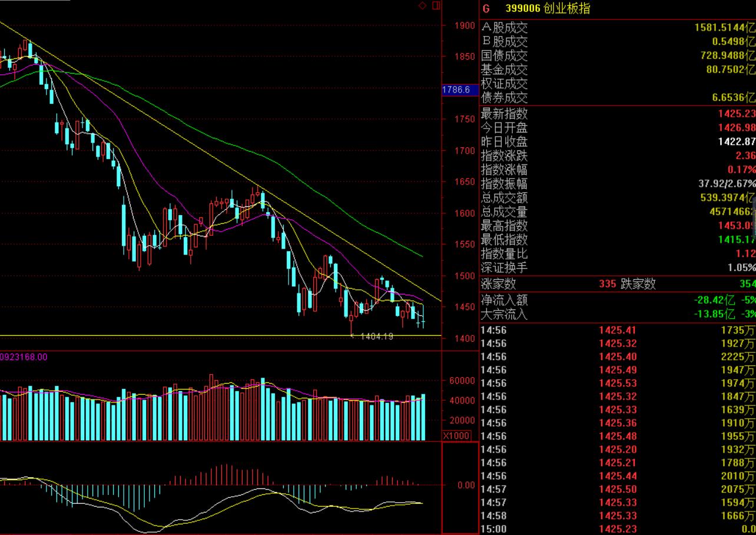Click the 0923168.00 volume indicator label
The image size is (756, 535).
point(24,357)
